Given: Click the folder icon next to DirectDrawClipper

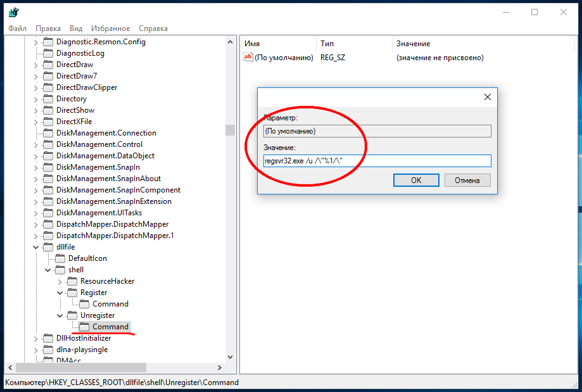Looking at the screenshot, I should click(x=48, y=87).
